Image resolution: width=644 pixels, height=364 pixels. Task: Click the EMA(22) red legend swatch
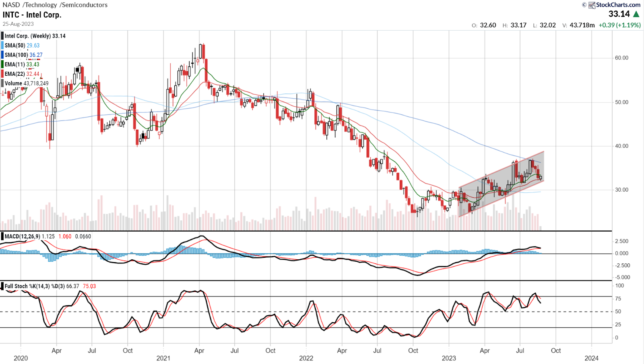(x=2, y=74)
